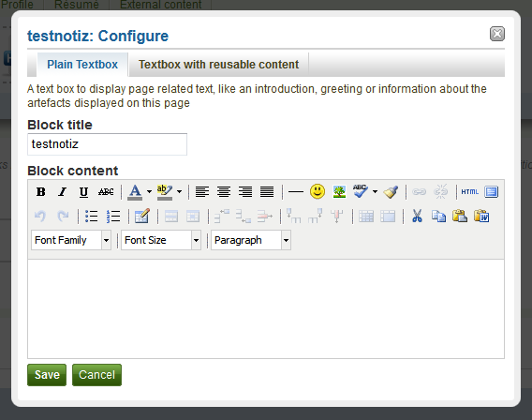The image size is (532, 420).
Task: Apply background highlight color
Action: (x=165, y=192)
